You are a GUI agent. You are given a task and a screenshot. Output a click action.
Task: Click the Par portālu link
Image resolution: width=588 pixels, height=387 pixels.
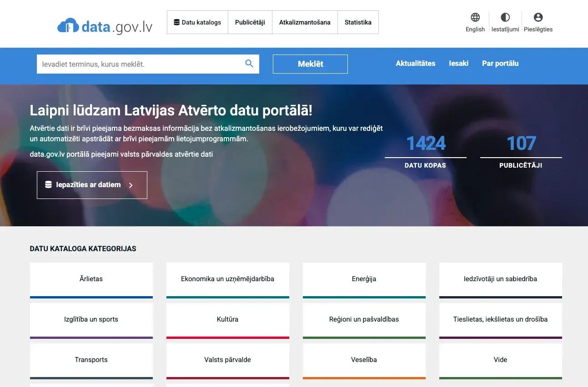(500, 64)
